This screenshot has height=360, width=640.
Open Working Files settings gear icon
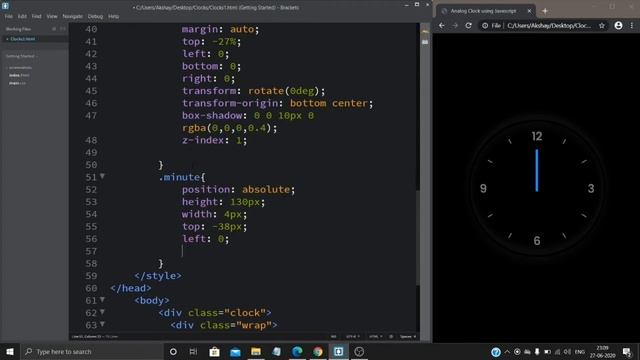pos(54,29)
